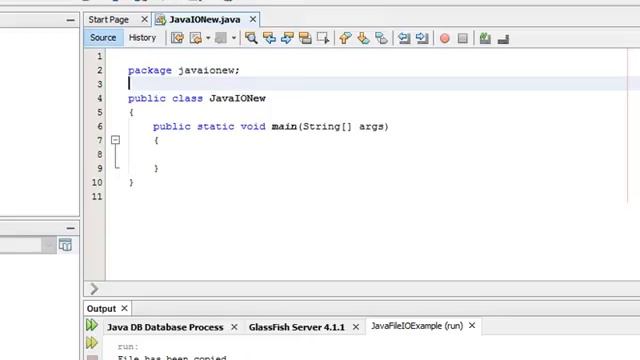Toggle Highlight Search in editor toolbar

[x=305, y=38]
